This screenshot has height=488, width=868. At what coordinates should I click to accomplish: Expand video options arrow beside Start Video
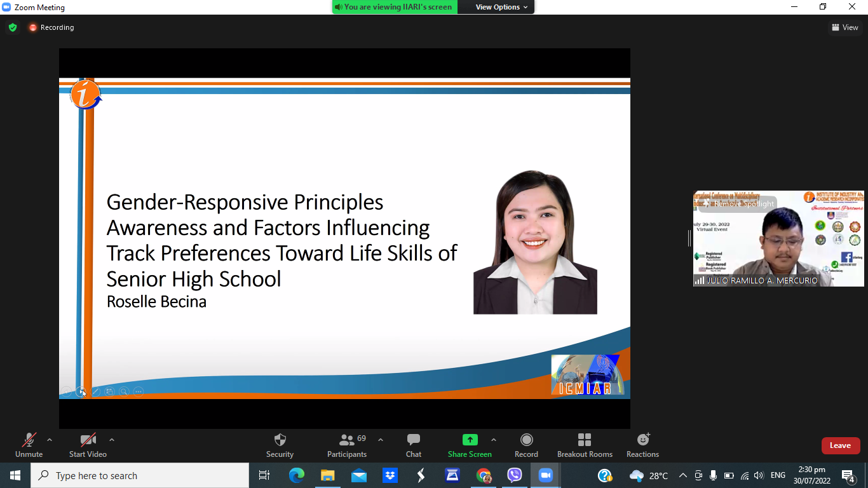[x=112, y=440]
